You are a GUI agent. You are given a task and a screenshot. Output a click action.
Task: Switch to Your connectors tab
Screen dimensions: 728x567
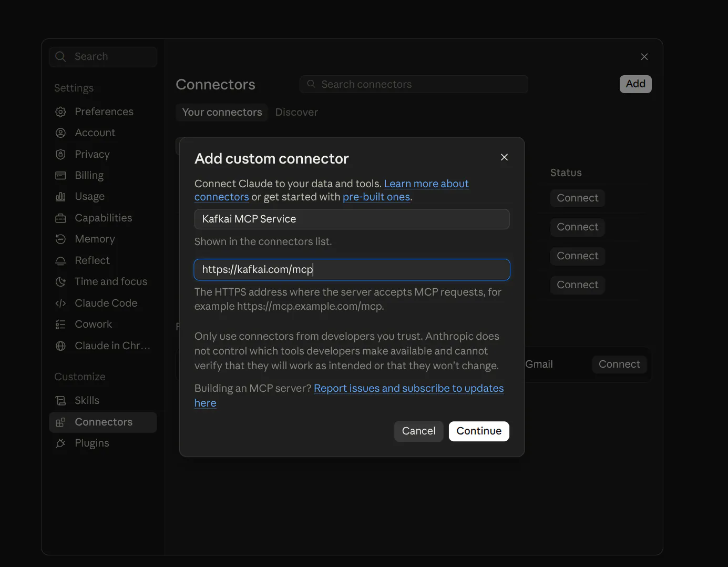click(x=222, y=112)
